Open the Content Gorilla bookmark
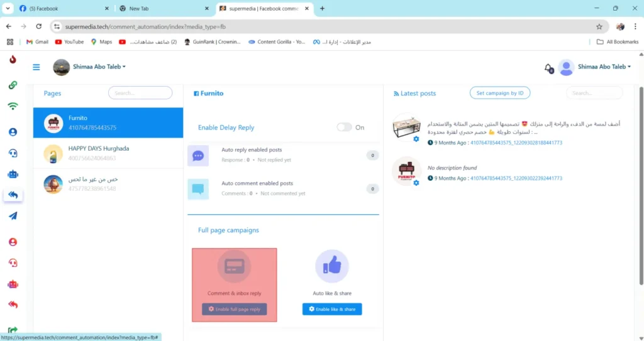The height and width of the screenshot is (341, 644). [277, 42]
